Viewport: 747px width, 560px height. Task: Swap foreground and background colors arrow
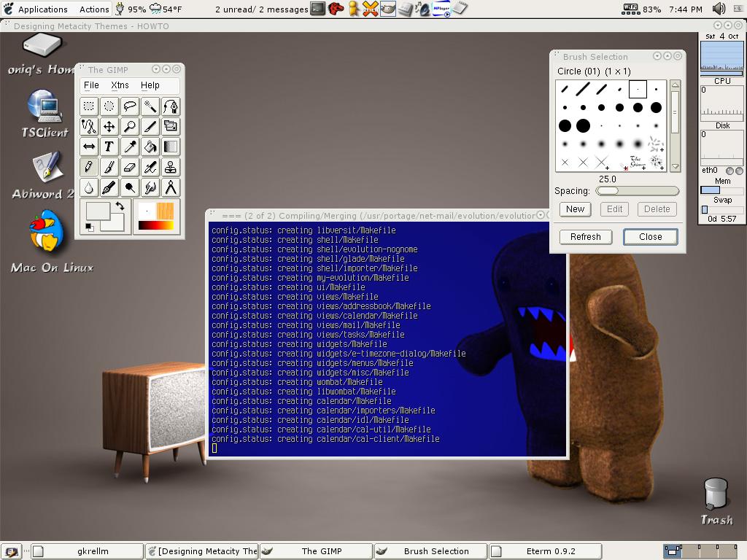point(120,206)
